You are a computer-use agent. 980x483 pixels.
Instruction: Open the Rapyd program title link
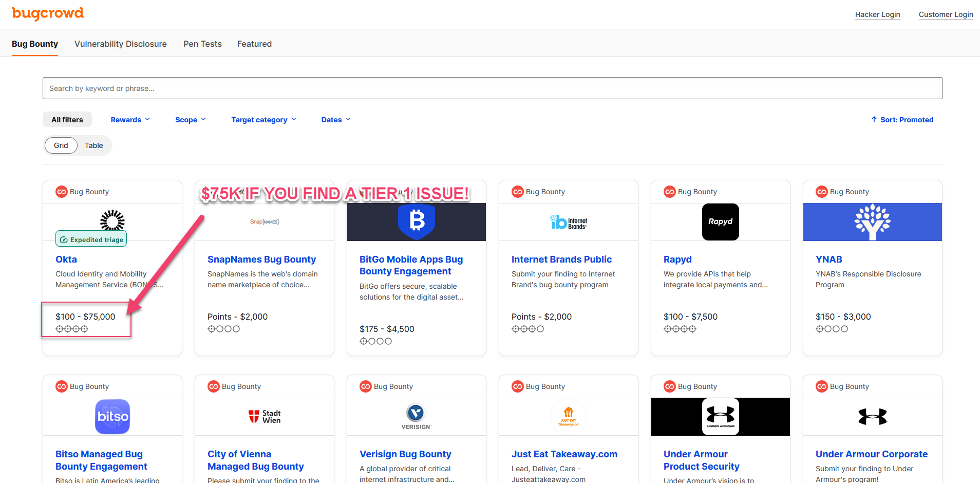click(x=677, y=259)
